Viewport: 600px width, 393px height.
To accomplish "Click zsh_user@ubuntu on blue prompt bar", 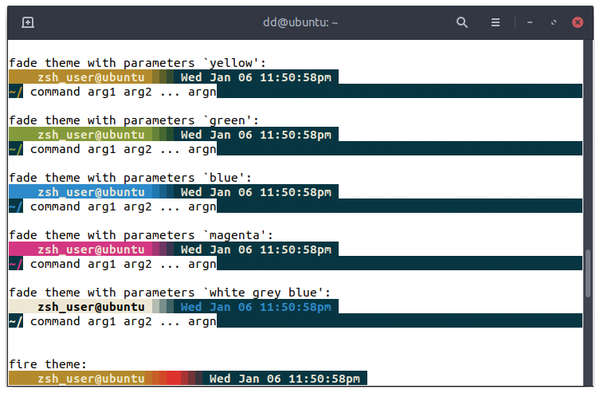I will tap(91, 192).
